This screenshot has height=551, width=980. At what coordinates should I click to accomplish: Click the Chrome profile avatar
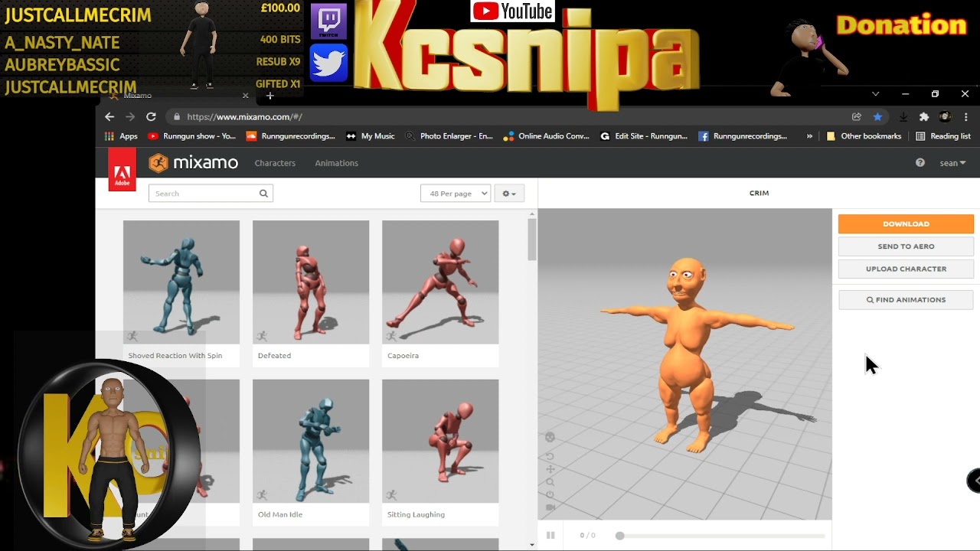pyautogui.click(x=945, y=117)
